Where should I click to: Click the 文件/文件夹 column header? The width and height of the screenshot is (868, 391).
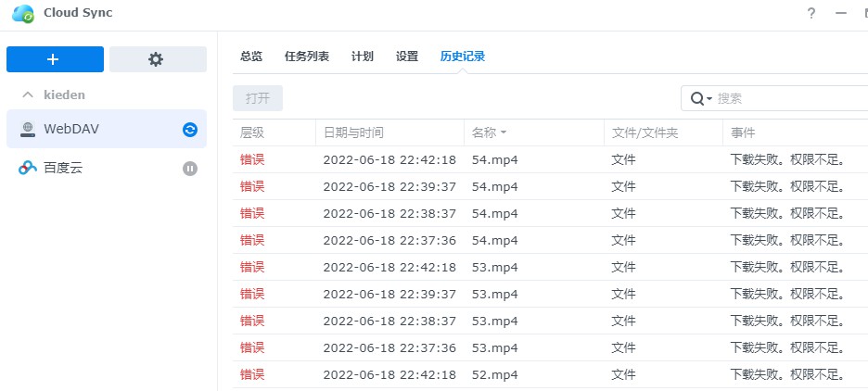(x=663, y=132)
